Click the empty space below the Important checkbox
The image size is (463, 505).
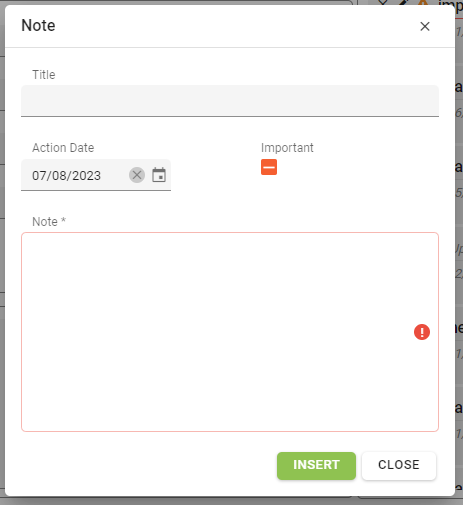click(333, 193)
